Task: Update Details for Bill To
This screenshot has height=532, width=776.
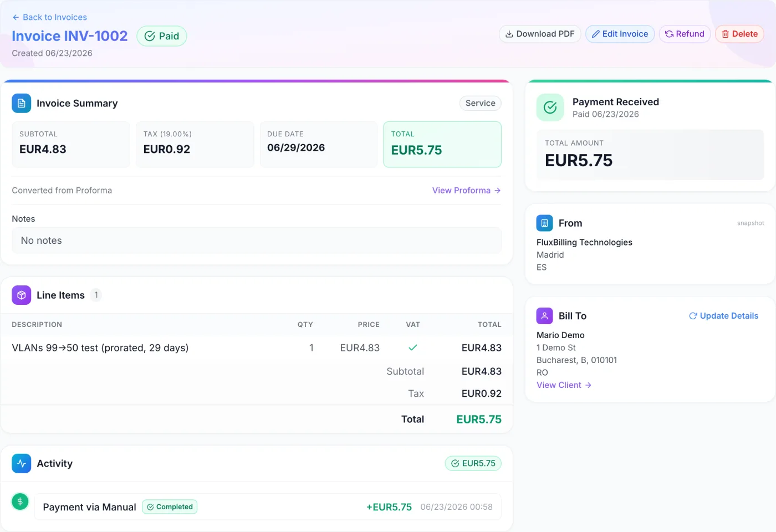Action: (723, 316)
